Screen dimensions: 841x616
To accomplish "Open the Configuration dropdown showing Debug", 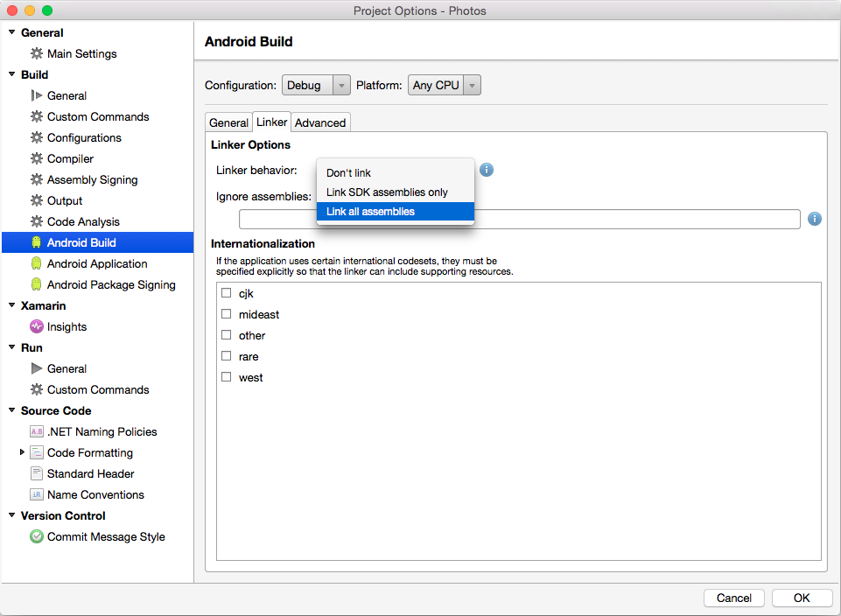I will pos(315,85).
